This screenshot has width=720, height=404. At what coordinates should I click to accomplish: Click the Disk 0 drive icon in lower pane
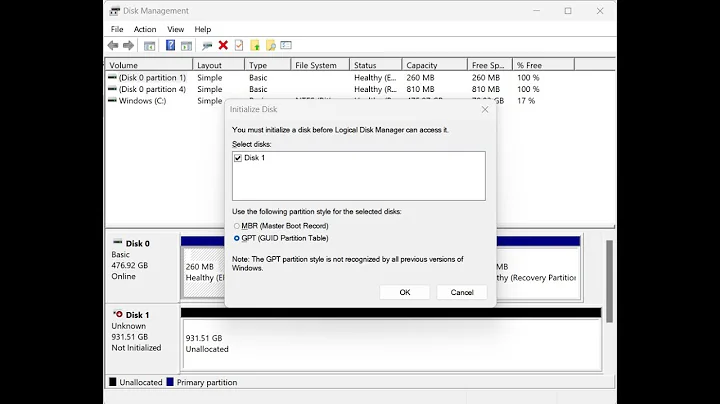coord(118,242)
